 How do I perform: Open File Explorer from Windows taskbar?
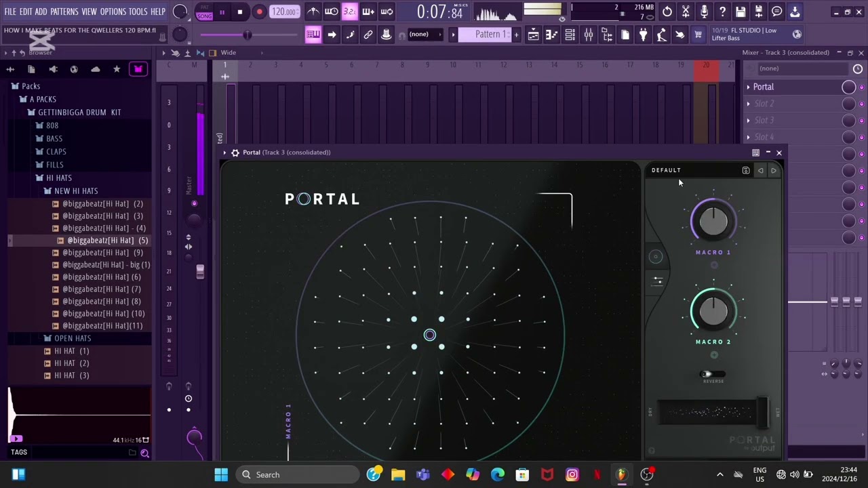[398, 475]
